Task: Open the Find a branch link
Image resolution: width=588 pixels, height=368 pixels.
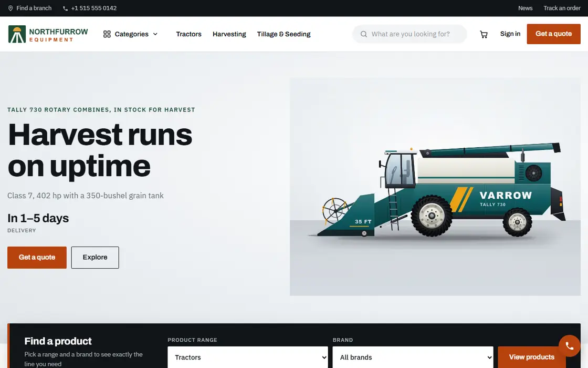Action: pos(34,8)
